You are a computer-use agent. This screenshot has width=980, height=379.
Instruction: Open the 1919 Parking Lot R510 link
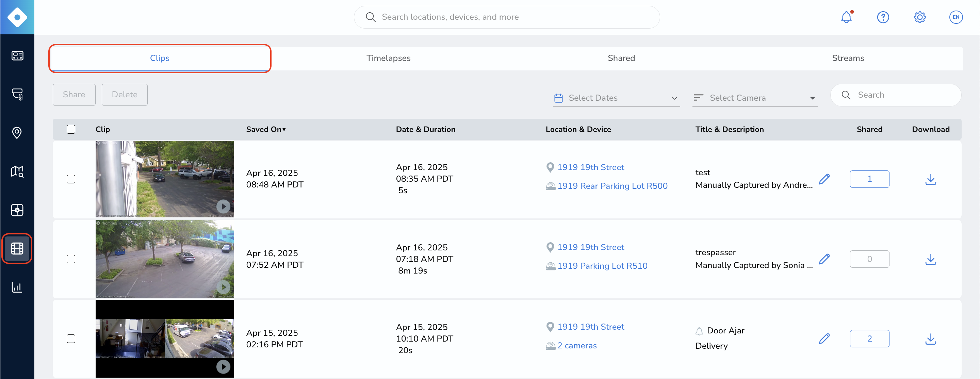(602, 266)
